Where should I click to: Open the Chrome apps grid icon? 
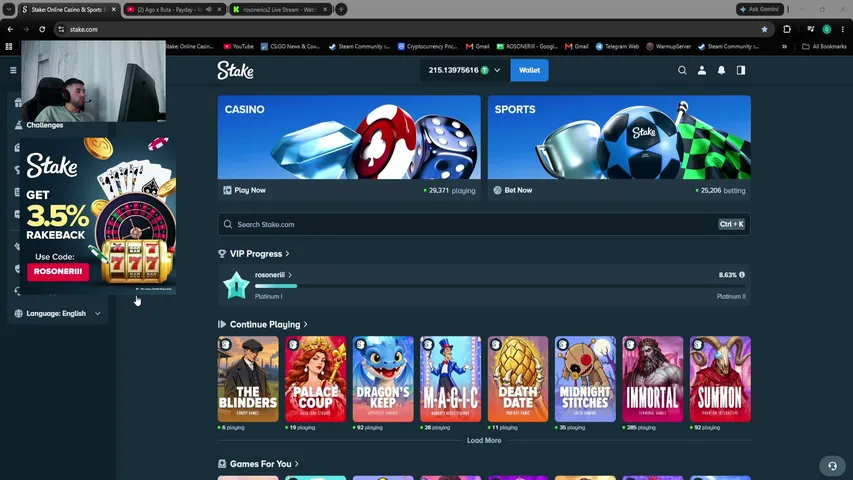coord(9,47)
